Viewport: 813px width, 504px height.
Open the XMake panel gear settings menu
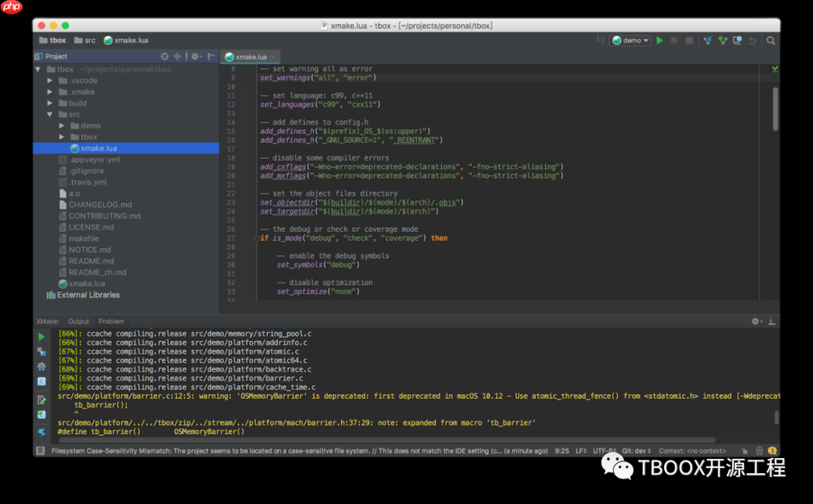coord(757,322)
